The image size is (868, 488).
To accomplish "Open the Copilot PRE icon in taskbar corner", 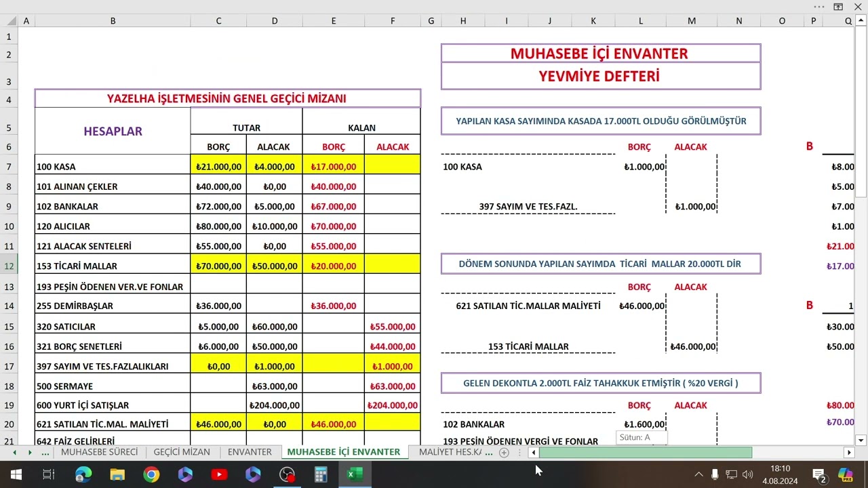I will [x=846, y=474].
